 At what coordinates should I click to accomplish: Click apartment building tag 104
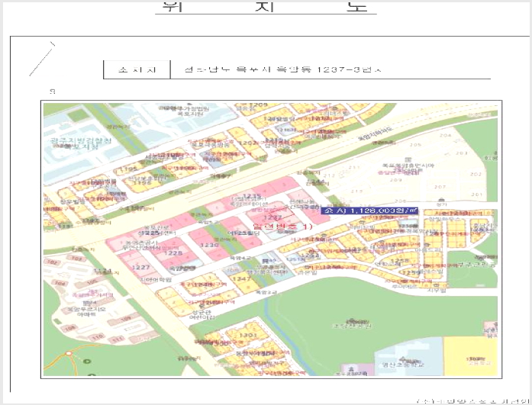[x=60, y=283]
